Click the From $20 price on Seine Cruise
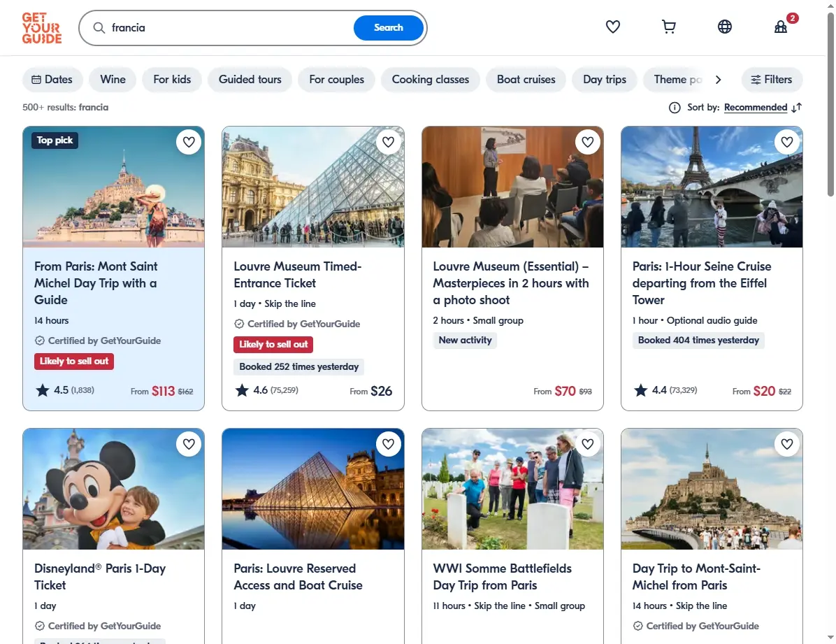Image resolution: width=836 pixels, height=644 pixels. (761, 391)
